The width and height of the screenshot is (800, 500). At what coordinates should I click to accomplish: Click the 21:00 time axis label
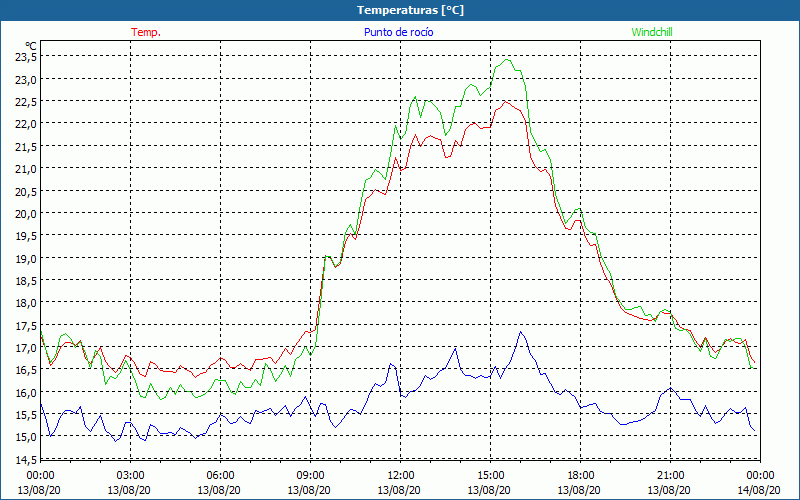[x=670, y=476]
